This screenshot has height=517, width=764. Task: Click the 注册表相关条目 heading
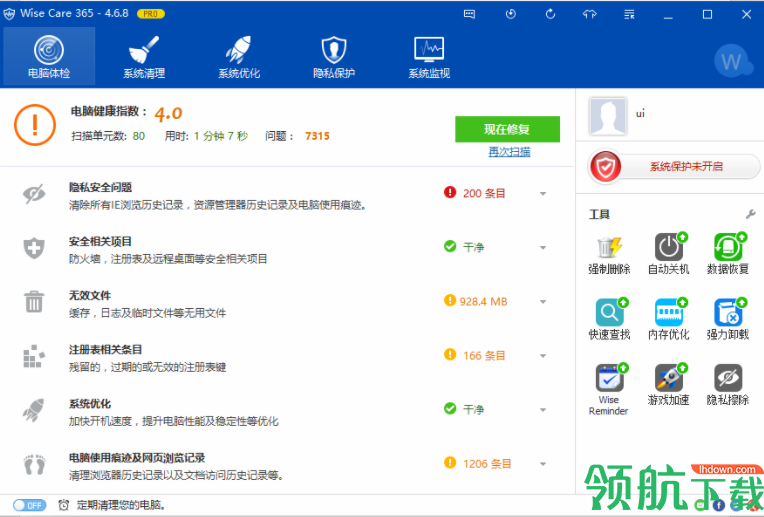[105, 350]
